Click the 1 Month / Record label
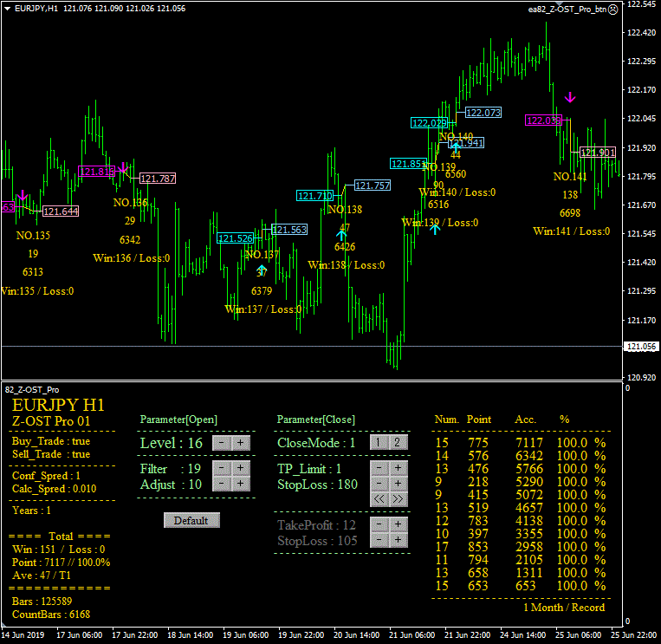 point(564,608)
